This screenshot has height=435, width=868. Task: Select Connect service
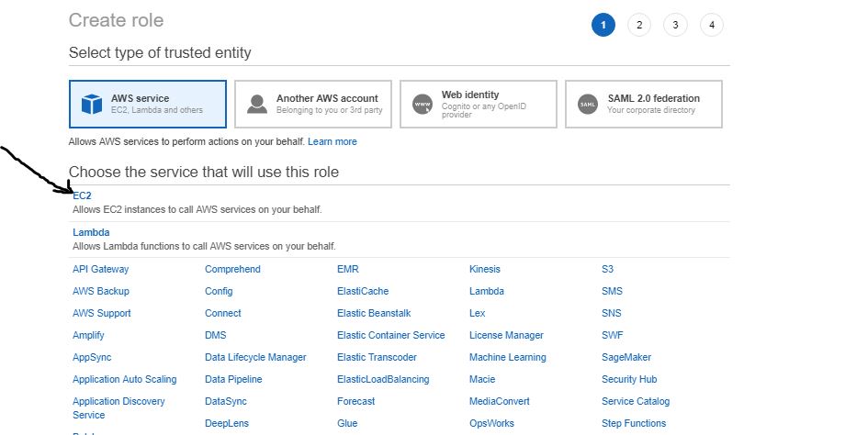222,313
